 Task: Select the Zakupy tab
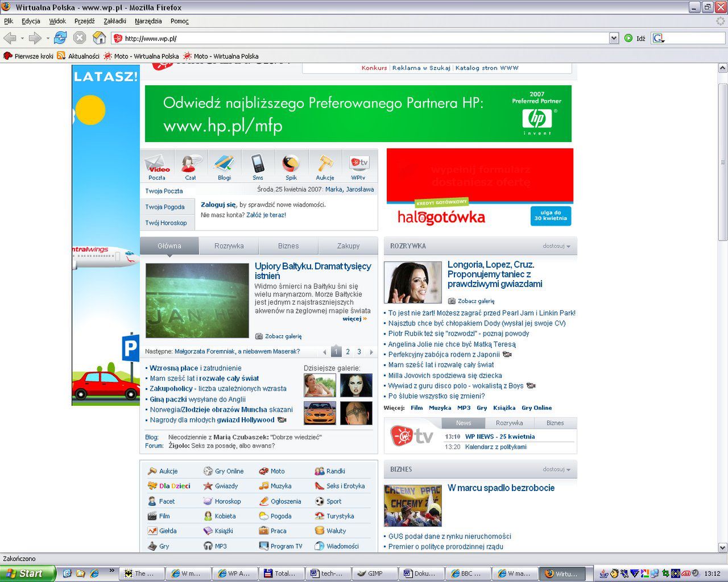click(x=348, y=246)
